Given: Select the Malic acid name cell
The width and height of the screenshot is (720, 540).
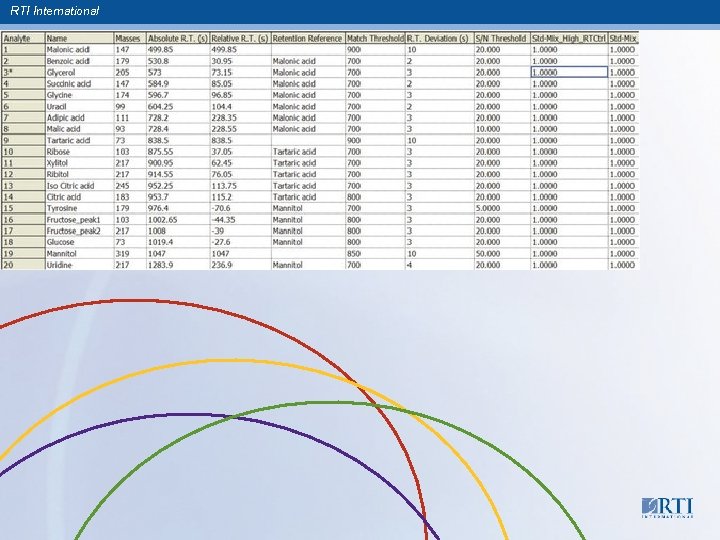Looking at the screenshot, I should 79,129.
